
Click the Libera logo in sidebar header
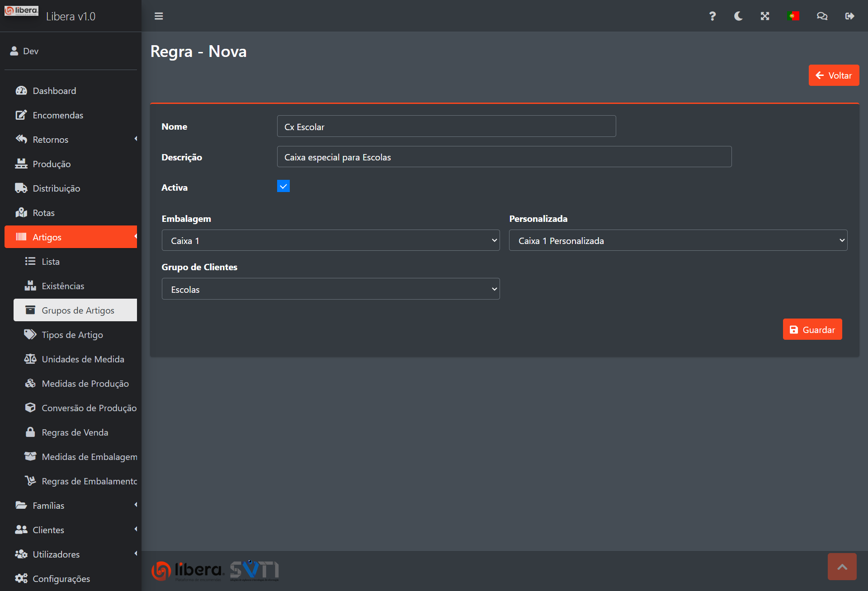[21, 11]
